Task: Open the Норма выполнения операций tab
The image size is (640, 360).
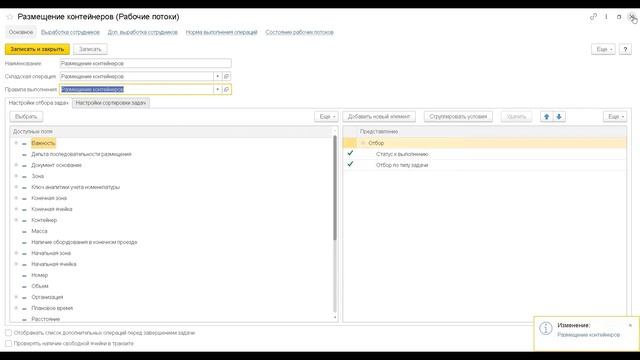Action: pos(221,32)
